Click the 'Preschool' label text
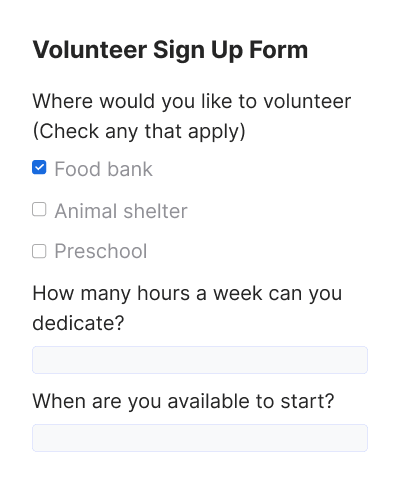 (101, 251)
